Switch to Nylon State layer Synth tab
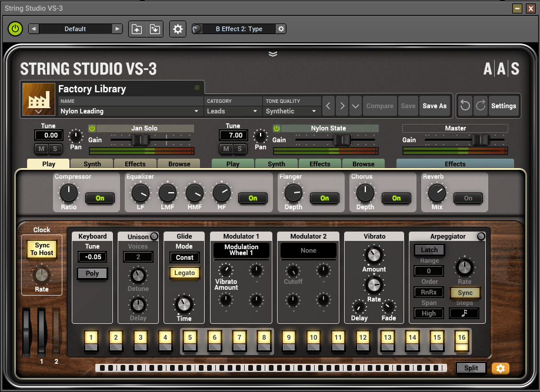Screen dimensions: 540x392 276,164
